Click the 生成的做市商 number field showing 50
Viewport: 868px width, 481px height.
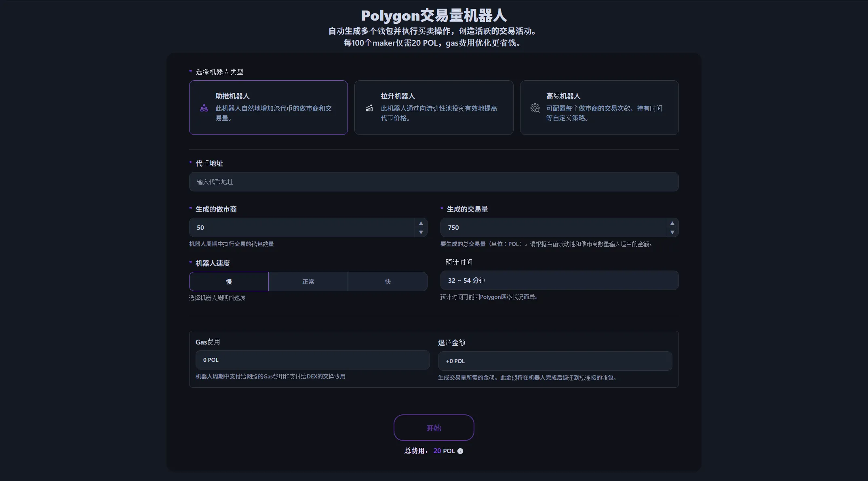pos(301,227)
